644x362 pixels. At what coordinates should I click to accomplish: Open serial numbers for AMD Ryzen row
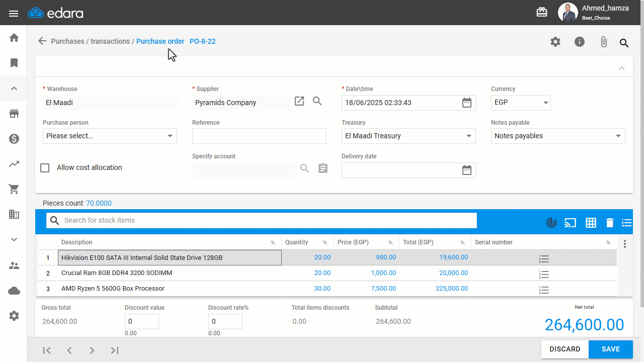tap(544, 290)
